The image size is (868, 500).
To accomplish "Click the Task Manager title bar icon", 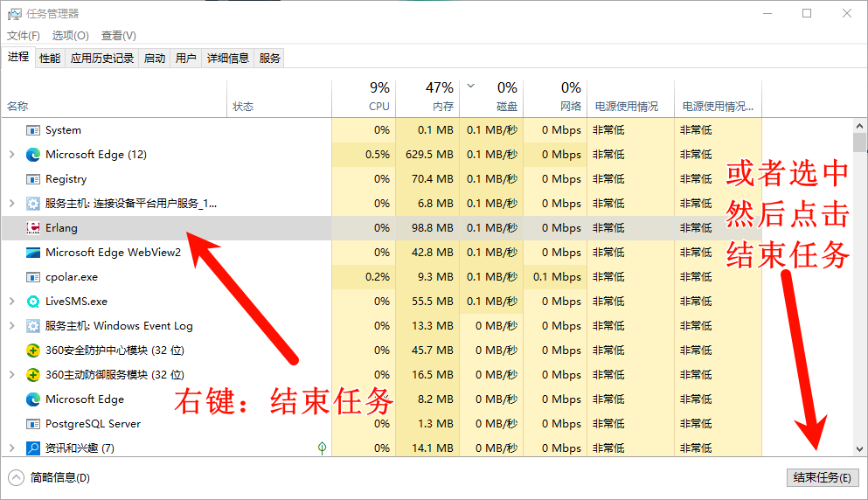I will pyautogui.click(x=14, y=14).
